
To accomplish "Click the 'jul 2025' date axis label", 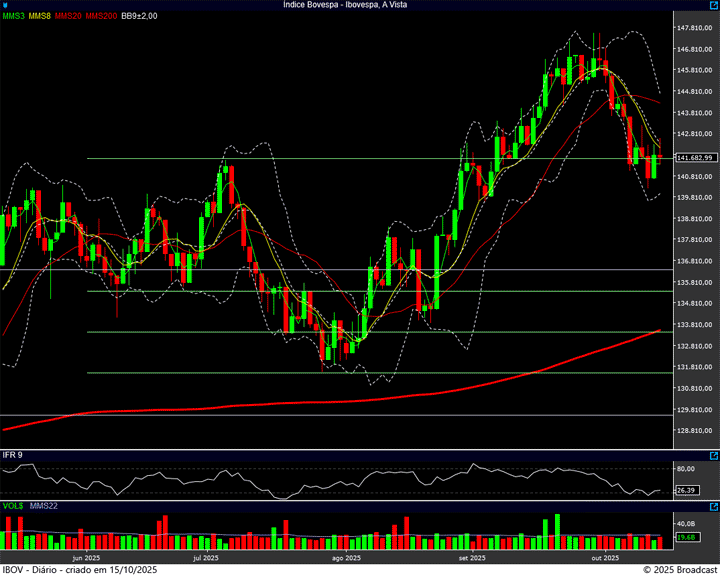I will point(205,557).
